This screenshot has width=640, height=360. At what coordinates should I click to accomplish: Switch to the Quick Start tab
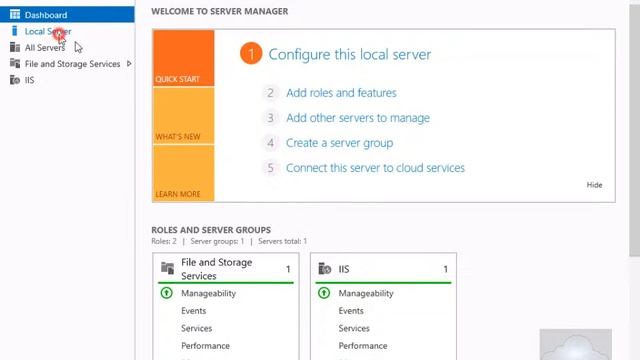pos(184,58)
